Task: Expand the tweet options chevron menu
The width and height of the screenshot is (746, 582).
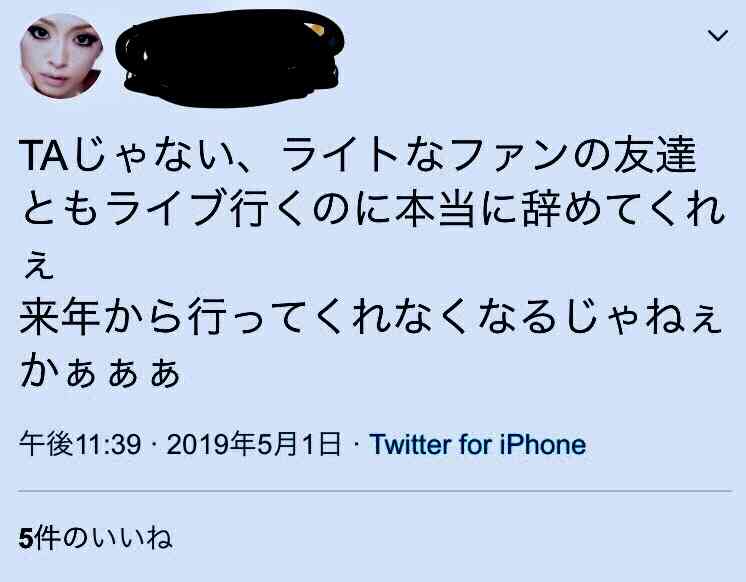Action: (x=717, y=35)
